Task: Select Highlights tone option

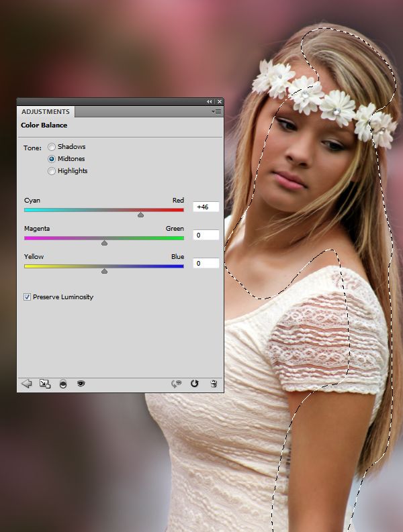Action: pyautogui.click(x=51, y=171)
